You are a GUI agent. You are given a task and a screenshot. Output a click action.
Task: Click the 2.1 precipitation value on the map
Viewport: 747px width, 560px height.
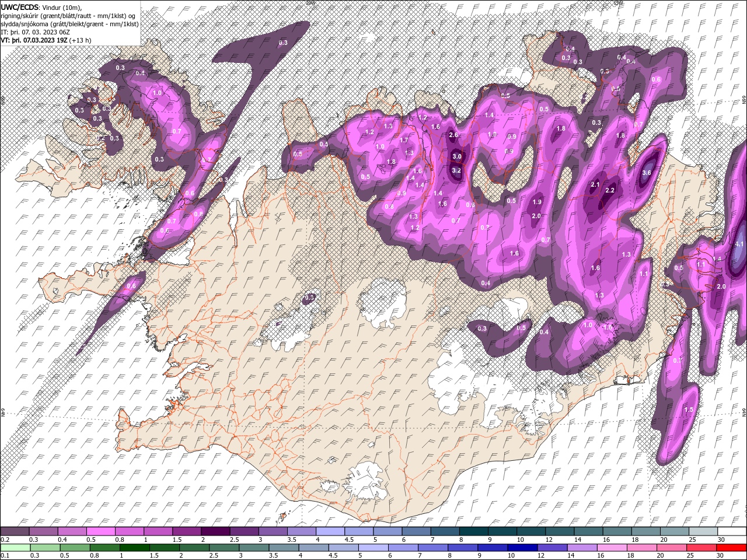pos(595,184)
